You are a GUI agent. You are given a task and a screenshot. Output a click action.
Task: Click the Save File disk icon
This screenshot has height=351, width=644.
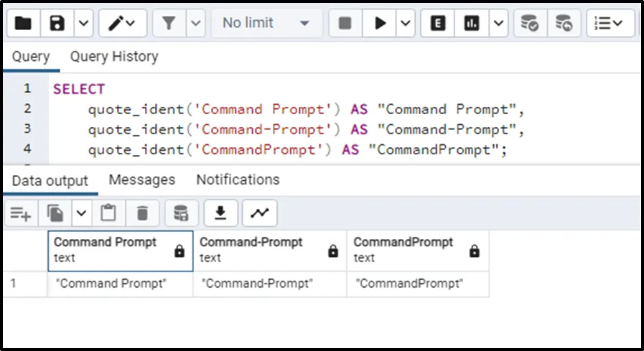pyautogui.click(x=57, y=23)
